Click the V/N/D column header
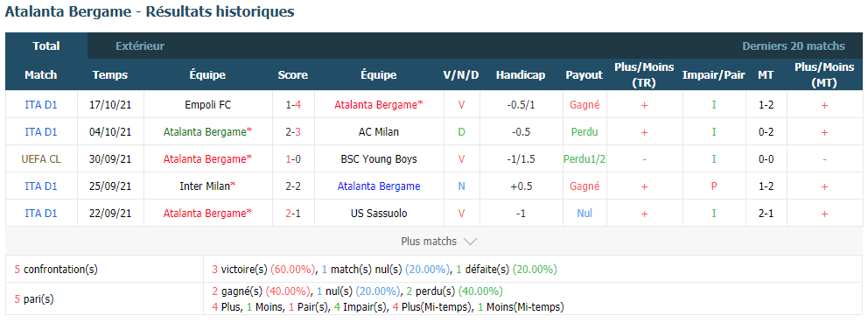Image resolution: width=868 pixels, height=323 pixels. point(461,74)
